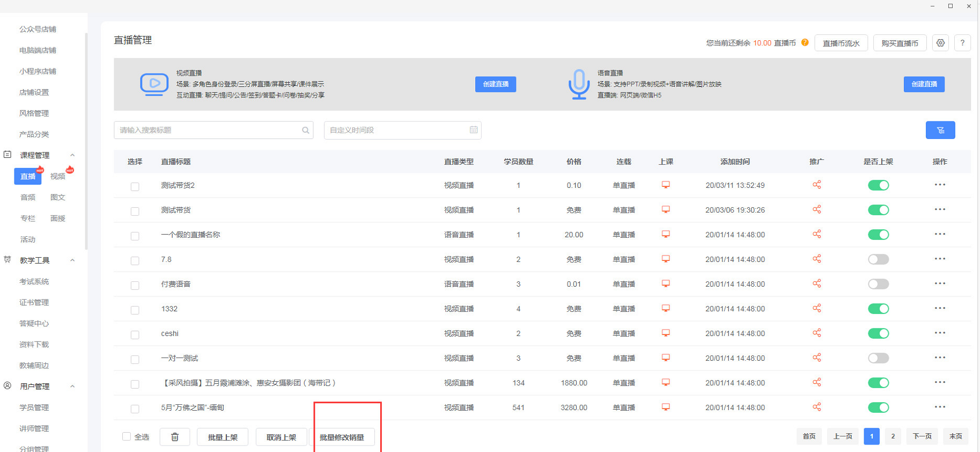Collapse the 课程管理 sidebar section
This screenshot has height=452, width=980.
pyautogui.click(x=72, y=155)
